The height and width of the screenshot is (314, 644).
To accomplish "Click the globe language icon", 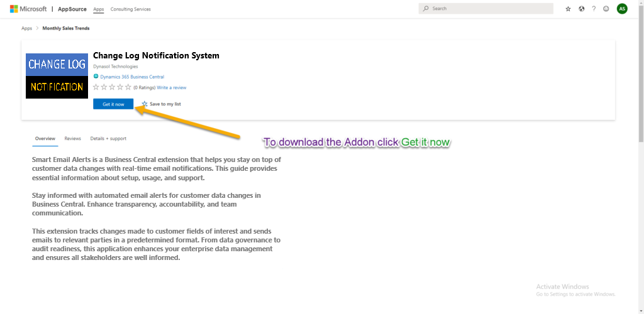I will tap(581, 9).
